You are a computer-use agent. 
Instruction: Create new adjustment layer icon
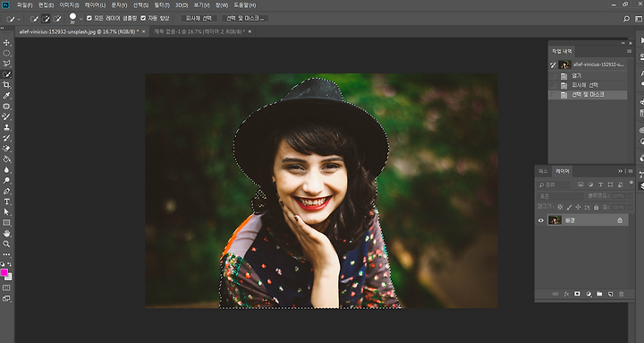click(x=589, y=294)
